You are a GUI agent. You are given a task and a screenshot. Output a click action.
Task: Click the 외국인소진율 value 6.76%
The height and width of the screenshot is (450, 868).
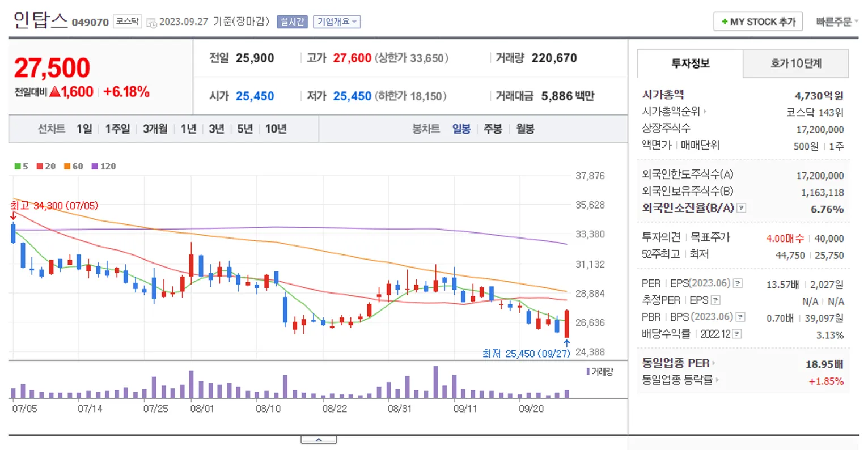827,209
